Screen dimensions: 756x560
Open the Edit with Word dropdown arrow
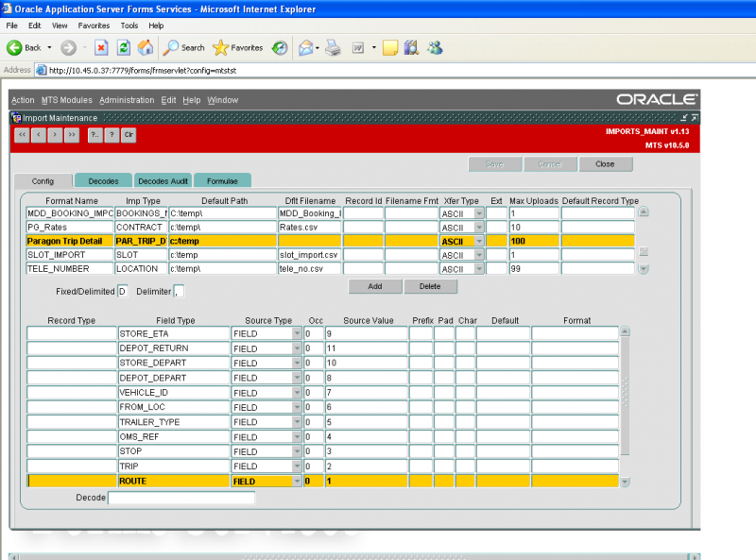click(373, 48)
